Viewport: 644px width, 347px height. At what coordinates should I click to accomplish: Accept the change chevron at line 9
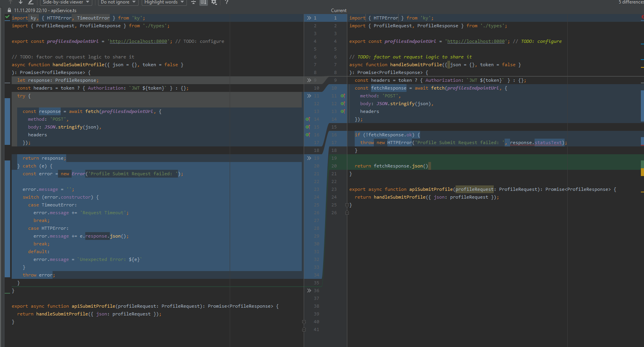click(309, 80)
